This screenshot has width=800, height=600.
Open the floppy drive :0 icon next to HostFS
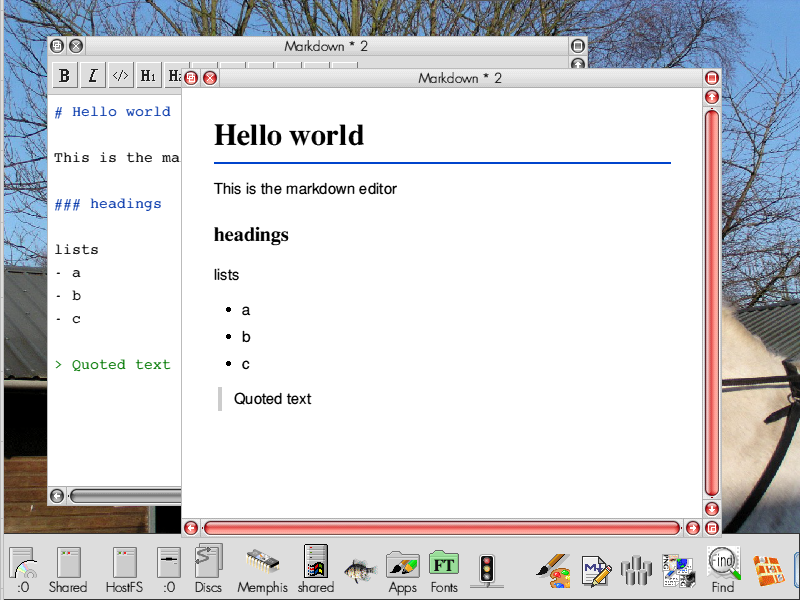coord(169,569)
